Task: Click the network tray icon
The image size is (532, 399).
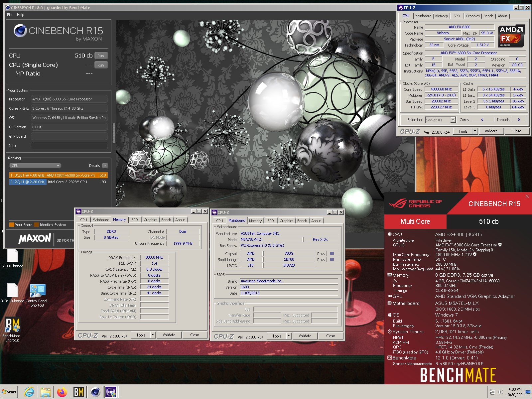Action: point(492,392)
